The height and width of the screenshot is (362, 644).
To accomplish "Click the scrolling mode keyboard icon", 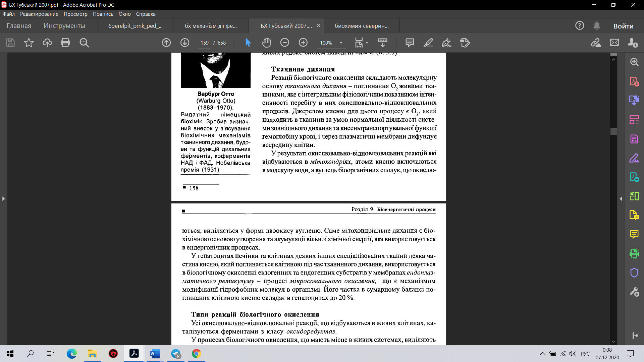I will [x=383, y=43].
